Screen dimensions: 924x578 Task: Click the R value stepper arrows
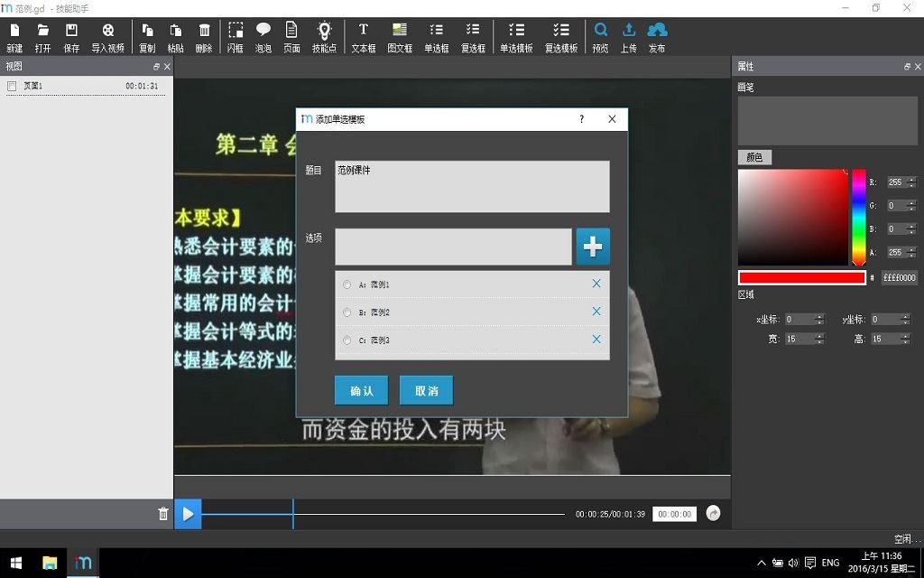point(911,182)
